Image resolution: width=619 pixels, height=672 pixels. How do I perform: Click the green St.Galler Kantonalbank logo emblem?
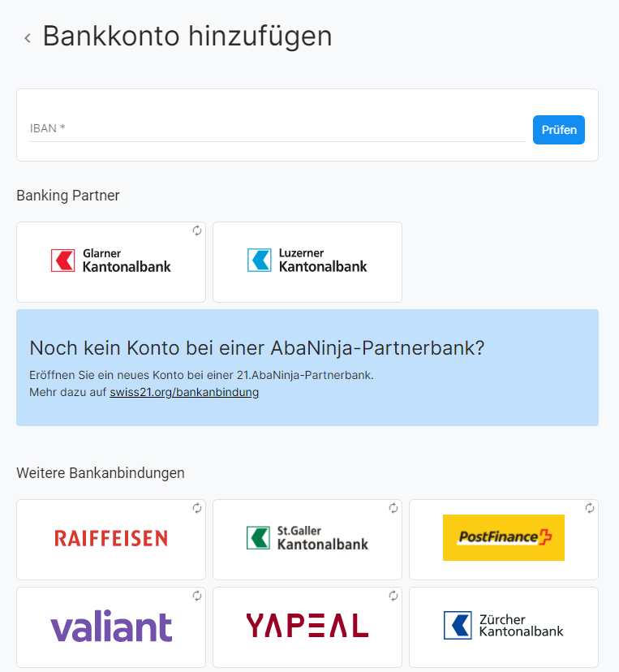pyautogui.click(x=258, y=538)
